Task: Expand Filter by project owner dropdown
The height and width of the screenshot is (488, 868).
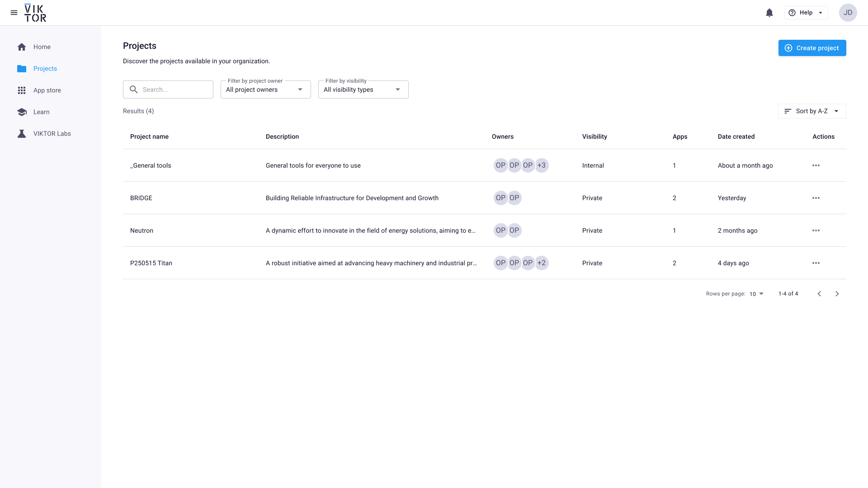Action: 265,89
